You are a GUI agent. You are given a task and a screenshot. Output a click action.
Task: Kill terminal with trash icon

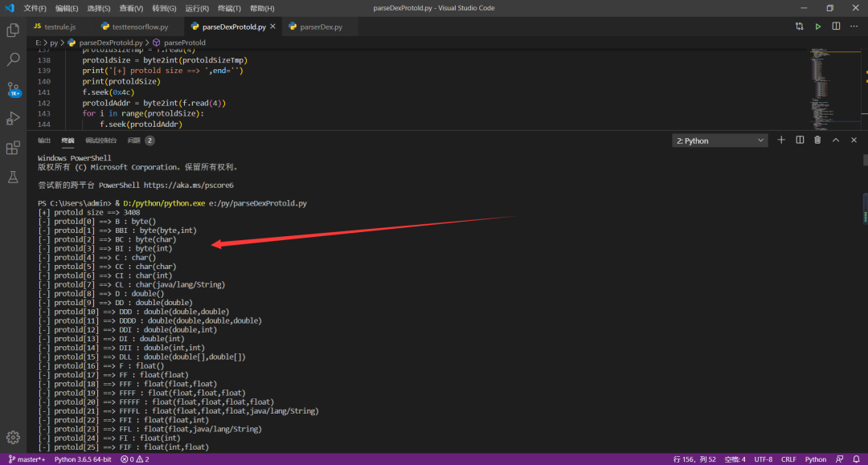[817, 141]
